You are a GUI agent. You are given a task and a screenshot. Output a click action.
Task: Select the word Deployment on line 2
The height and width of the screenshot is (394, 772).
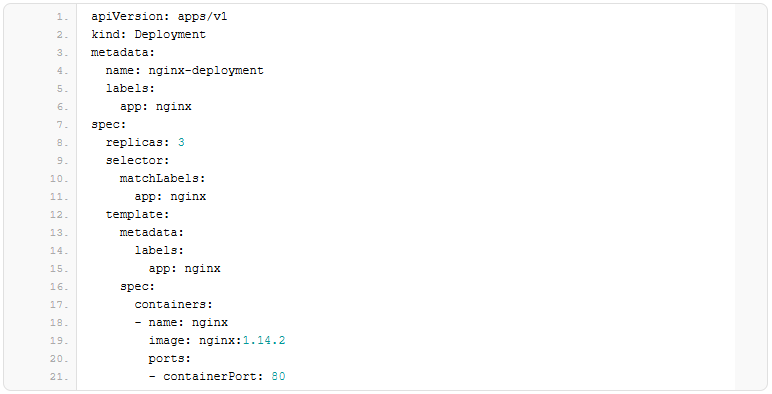pos(170,34)
